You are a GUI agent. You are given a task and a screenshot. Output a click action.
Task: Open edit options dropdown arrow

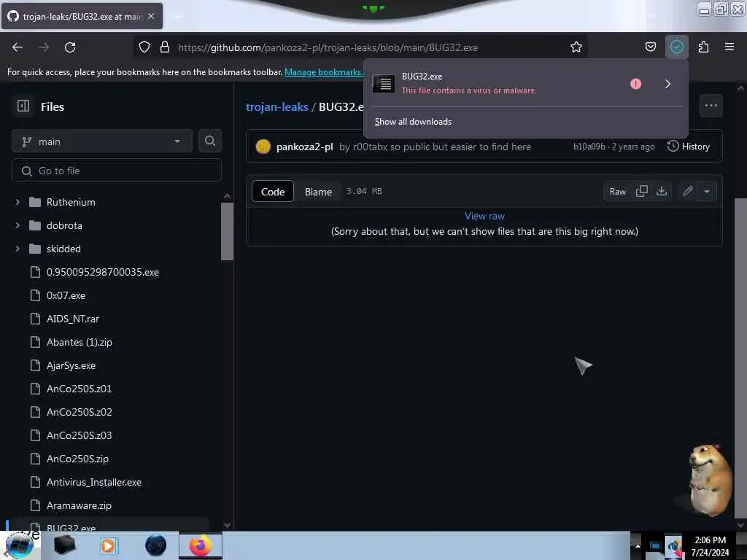tap(707, 191)
